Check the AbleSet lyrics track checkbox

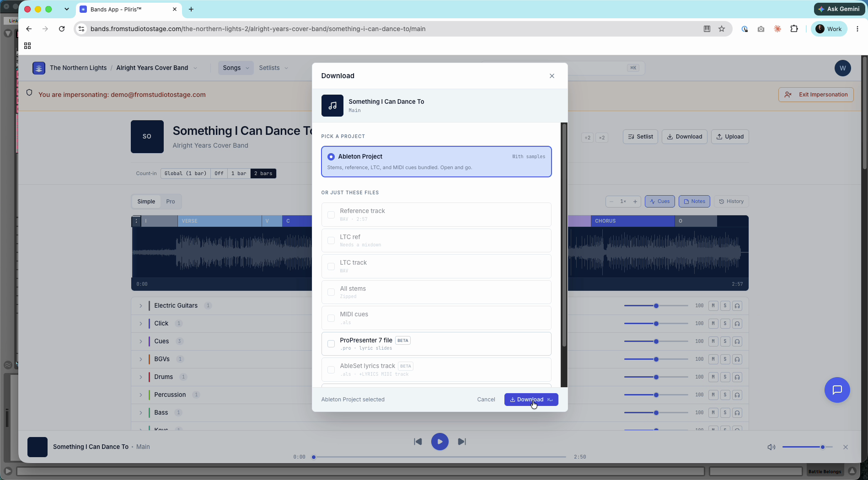[x=331, y=369]
